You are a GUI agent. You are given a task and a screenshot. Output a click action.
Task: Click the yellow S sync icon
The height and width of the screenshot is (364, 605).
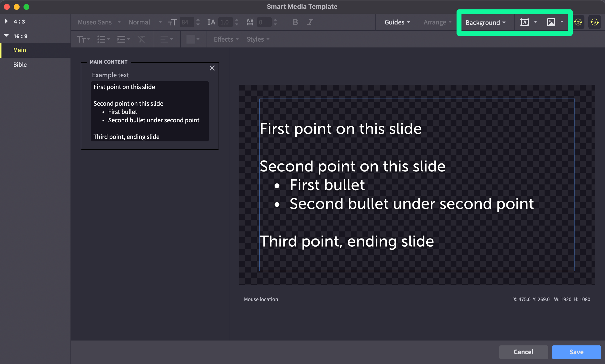(594, 22)
